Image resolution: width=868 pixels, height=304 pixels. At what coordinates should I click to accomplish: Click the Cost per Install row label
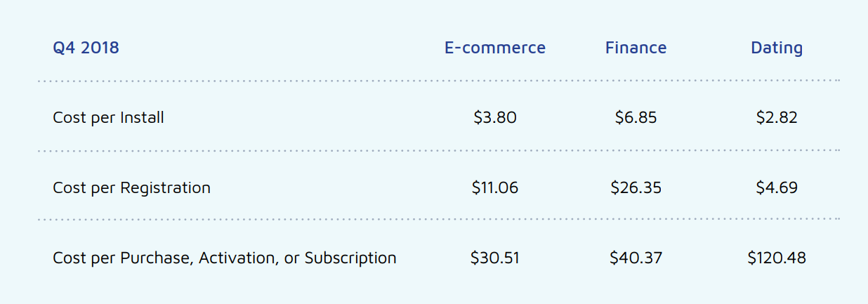[108, 117]
